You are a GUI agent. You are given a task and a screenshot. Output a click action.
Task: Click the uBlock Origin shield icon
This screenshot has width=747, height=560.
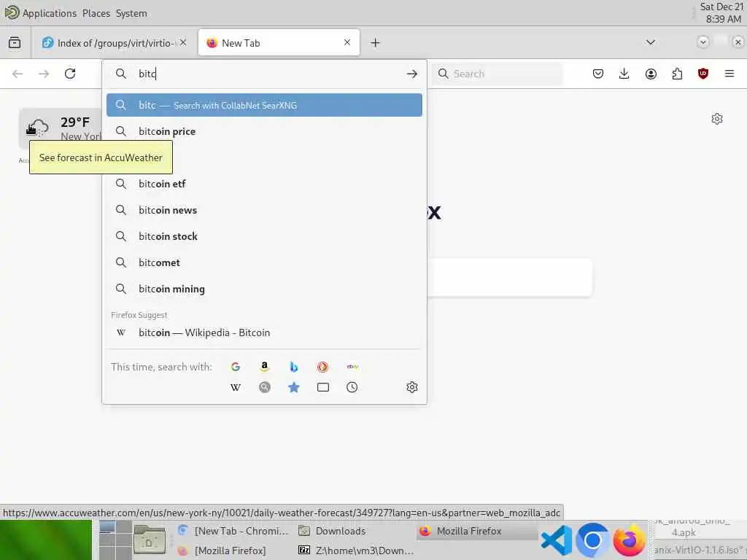703,74
